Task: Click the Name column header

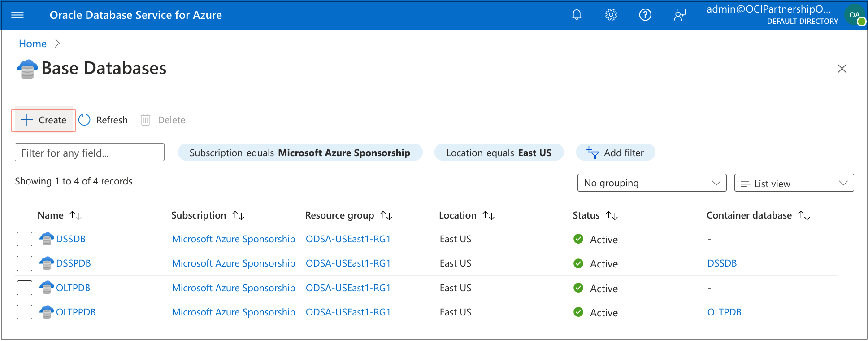Action: 51,215
